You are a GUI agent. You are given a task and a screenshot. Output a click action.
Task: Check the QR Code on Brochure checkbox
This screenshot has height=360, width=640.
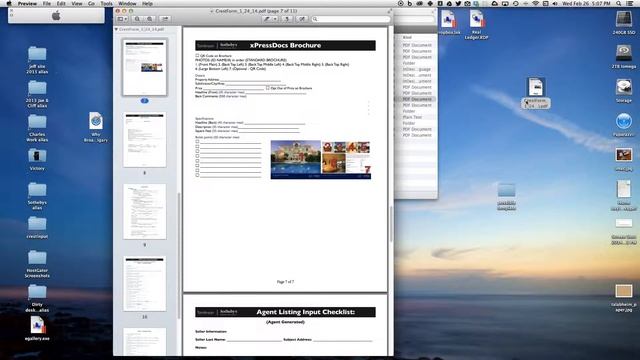pyautogui.click(x=197, y=56)
